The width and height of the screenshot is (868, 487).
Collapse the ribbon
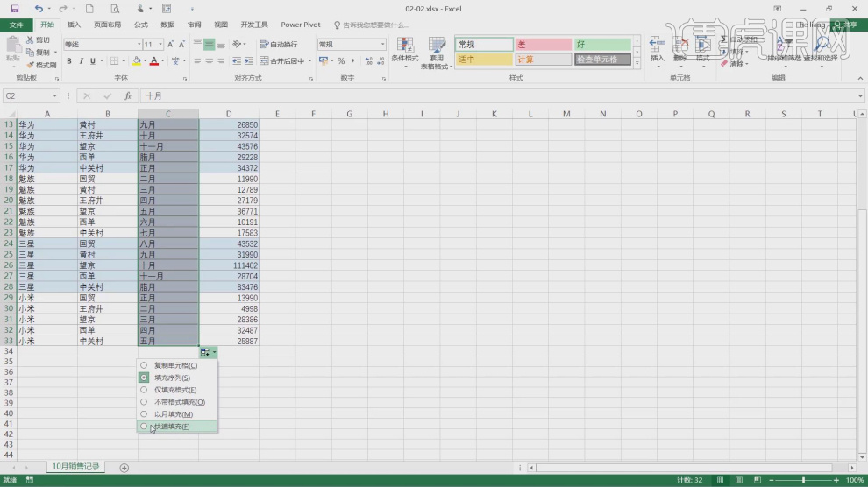click(x=860, y=78)
